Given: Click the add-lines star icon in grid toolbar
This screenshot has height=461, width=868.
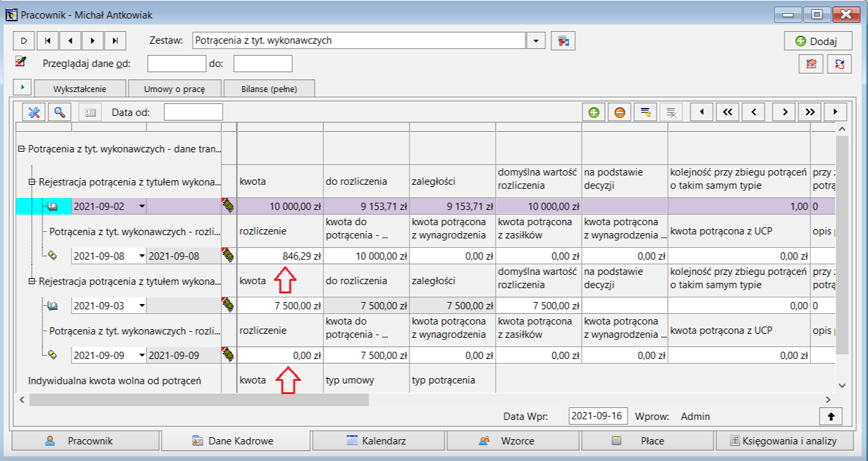Looking at the screenshot, I should click(645, 112).
